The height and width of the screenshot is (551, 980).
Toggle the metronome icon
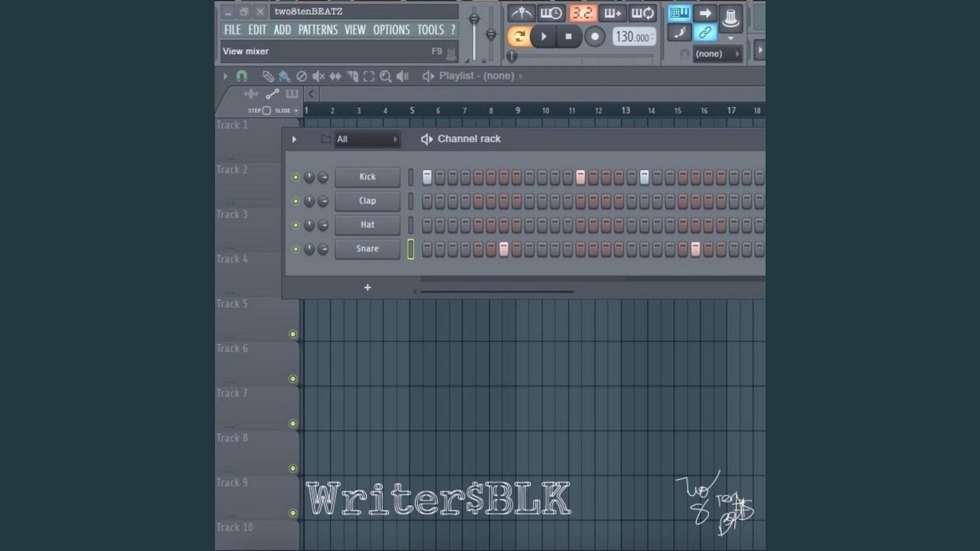pos(521,14)
